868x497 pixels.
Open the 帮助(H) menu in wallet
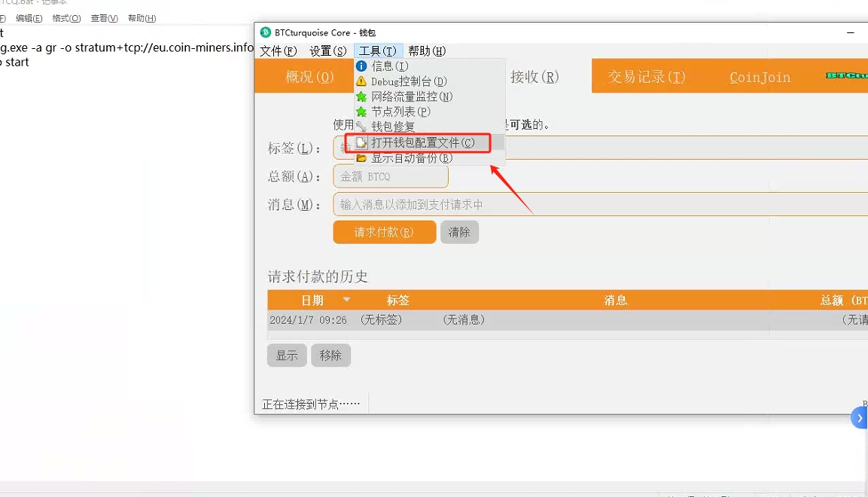[x=427, y=51]
